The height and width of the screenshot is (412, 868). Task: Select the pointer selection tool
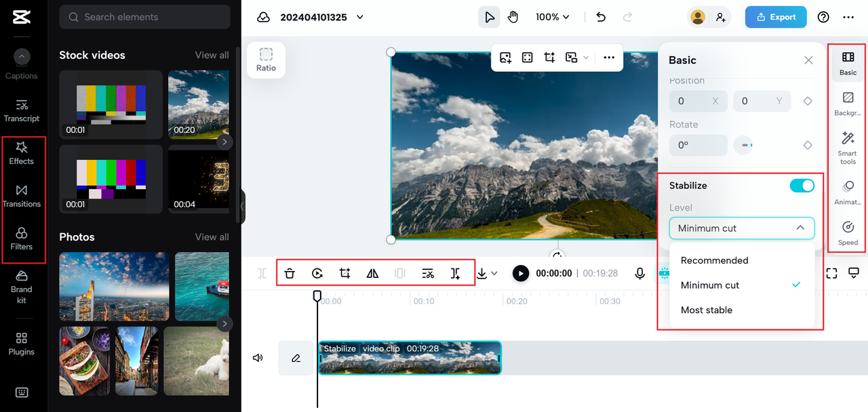pos(490,17)
